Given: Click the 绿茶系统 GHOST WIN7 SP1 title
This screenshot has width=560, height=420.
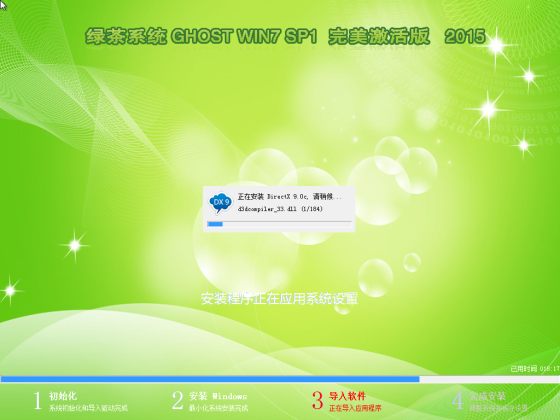Looking at the screenshot, I should (x=201, y=36).
